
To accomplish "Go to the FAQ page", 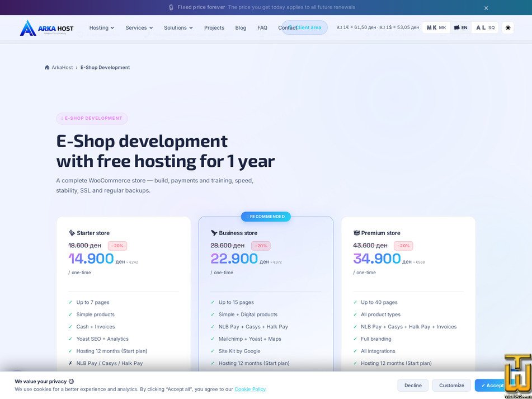I will click(262, 28).
